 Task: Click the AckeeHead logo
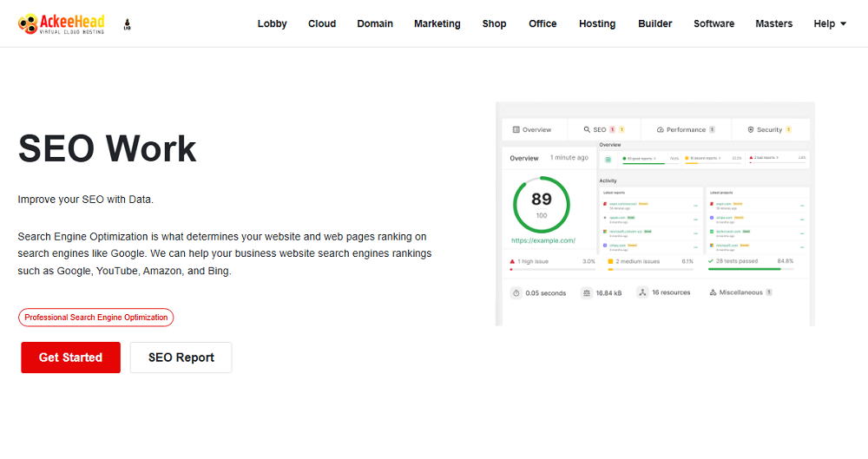62,23
